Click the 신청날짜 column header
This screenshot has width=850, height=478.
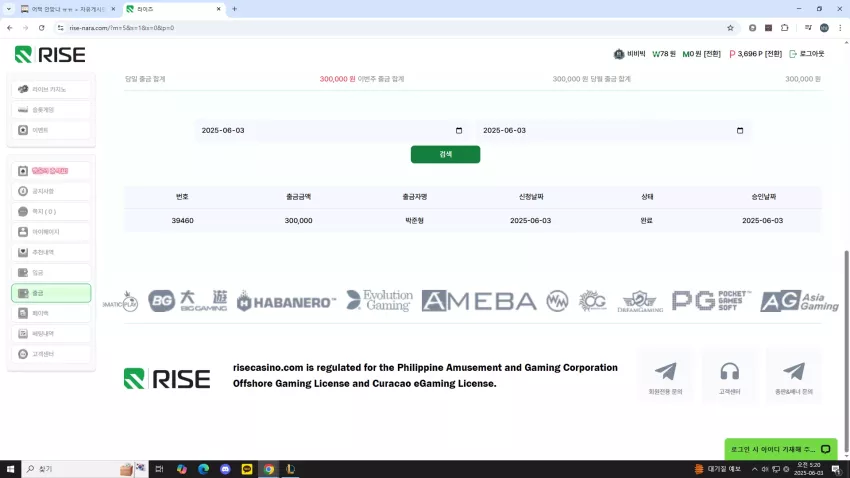pyautogui.click(x=531, y=197)
